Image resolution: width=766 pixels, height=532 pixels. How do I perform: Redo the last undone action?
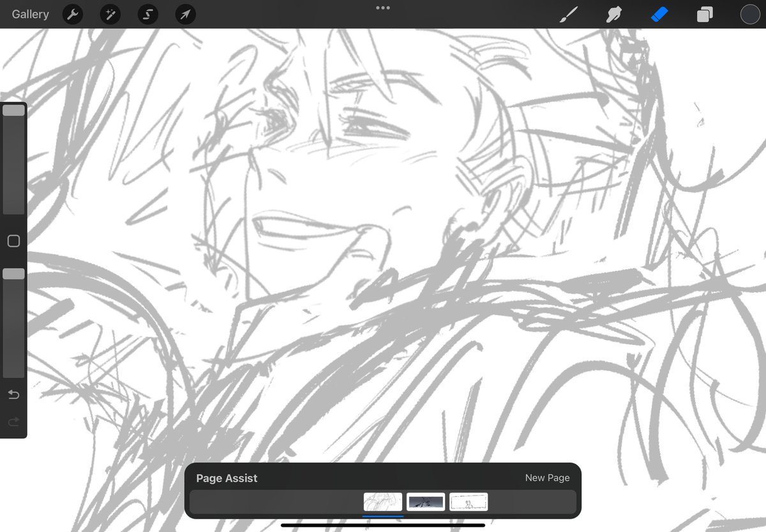pyautogui.click(x=13, y=422)
